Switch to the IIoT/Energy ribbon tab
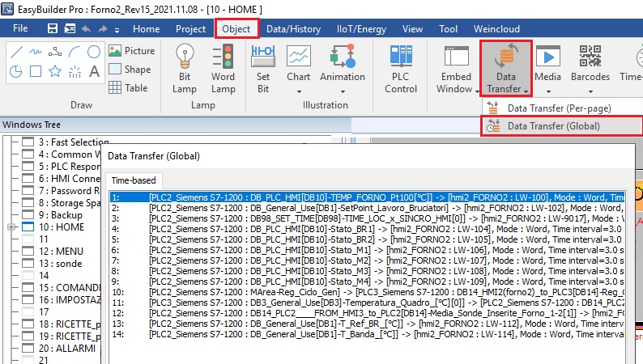 tap(361, 29)
